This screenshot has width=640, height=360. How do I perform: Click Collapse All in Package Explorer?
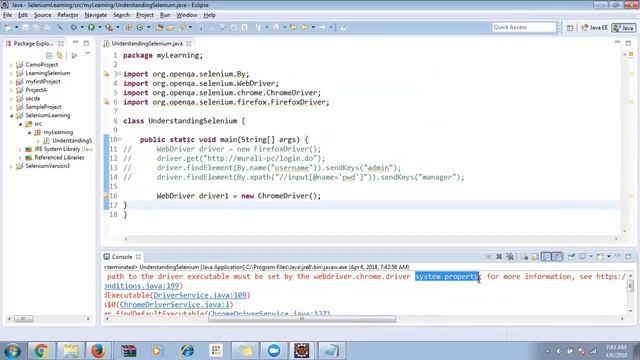point(49,55)
